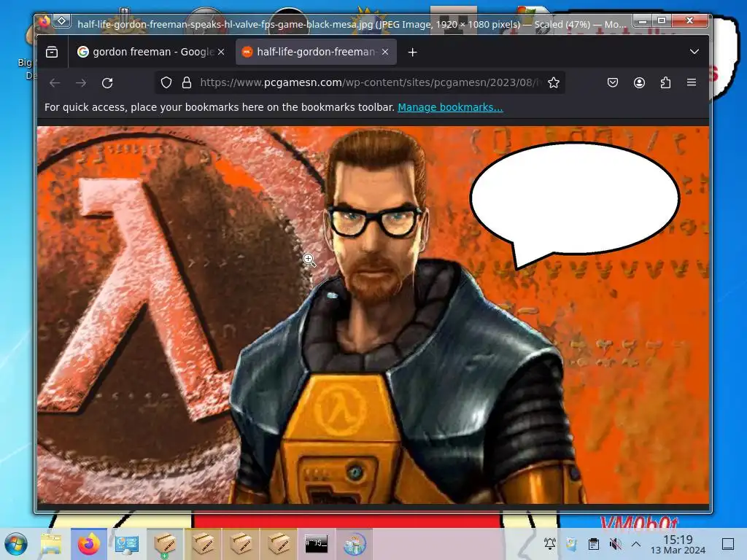Open the file manager from taskbar
Viewport: 747px width, 560px height.
(x=51, y=544)
